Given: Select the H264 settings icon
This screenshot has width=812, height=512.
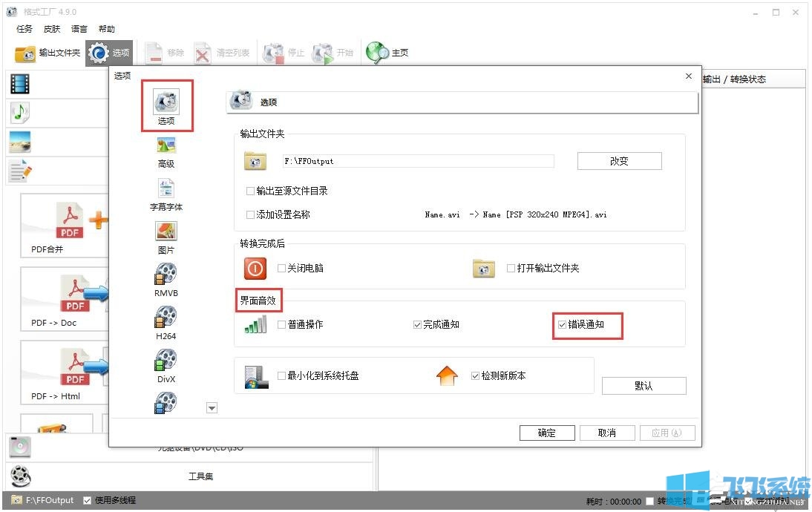Looking at the screenshot, I should point(166,318).
